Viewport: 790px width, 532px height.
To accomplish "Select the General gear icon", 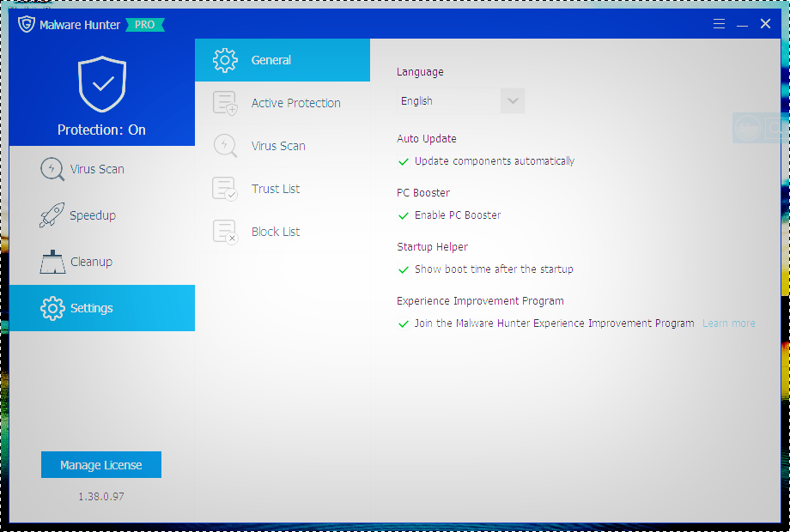I will (x=225, y=60).
